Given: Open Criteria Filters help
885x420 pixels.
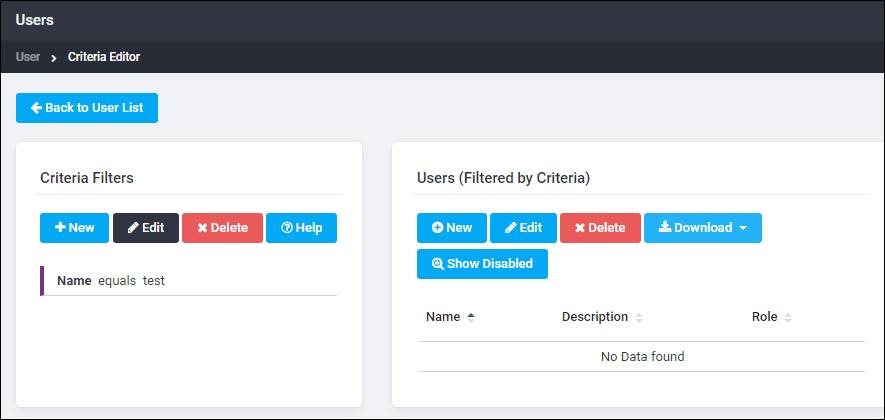Looking at the screenshot, I should click(x=301, y=228).
